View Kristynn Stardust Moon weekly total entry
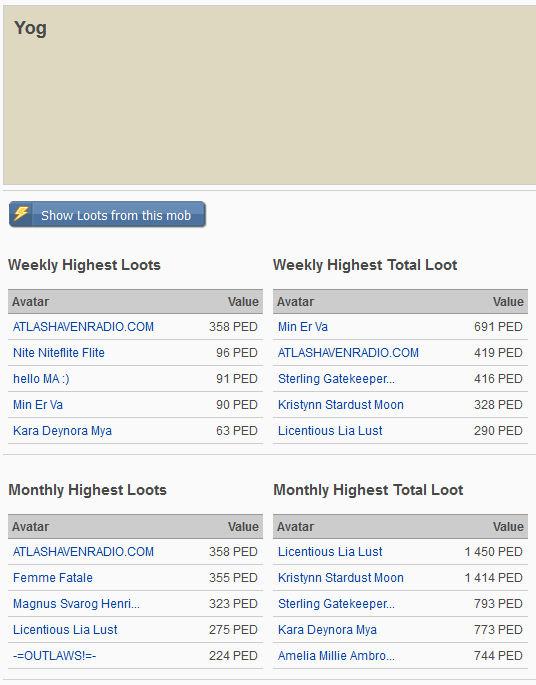536x685 pixels. coord(341,405)
